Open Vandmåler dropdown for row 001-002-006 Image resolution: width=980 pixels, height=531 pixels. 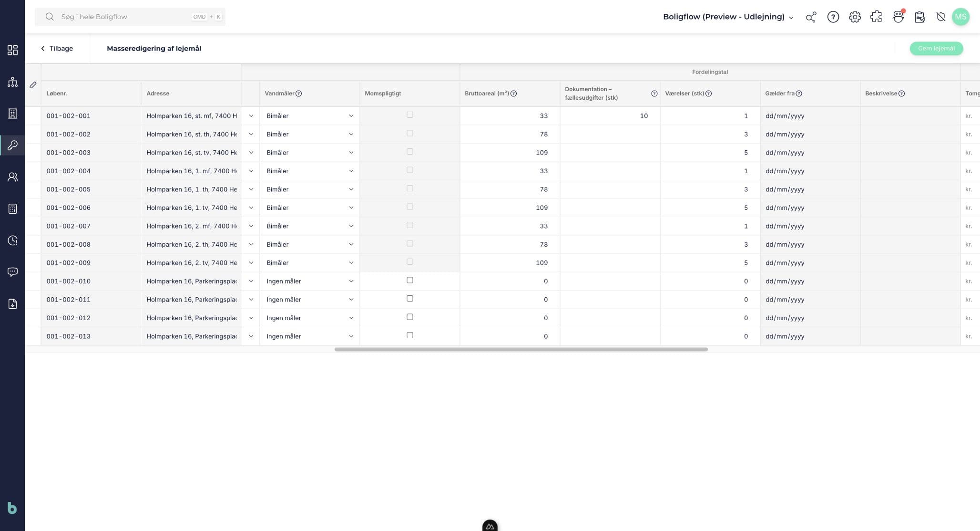310,208
